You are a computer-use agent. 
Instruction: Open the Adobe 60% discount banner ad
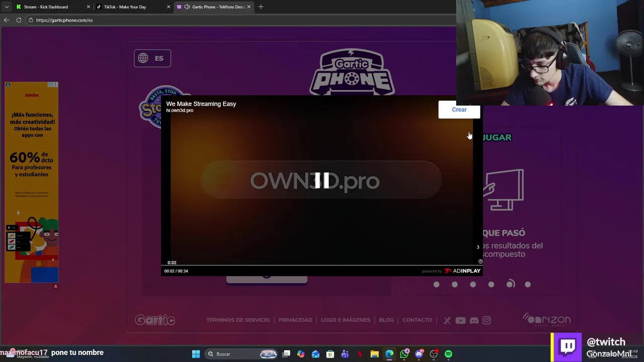click(31, 183)
